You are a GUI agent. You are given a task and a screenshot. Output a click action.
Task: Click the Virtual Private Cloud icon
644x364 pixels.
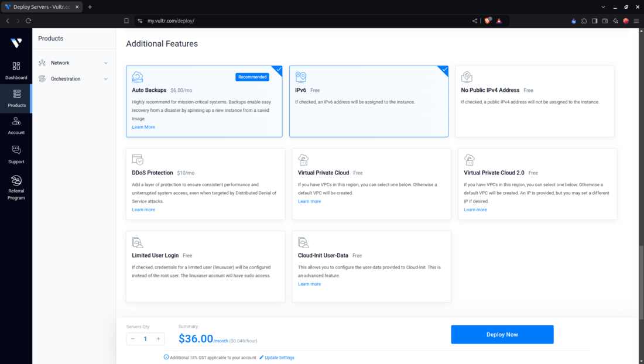coord(303,160)
